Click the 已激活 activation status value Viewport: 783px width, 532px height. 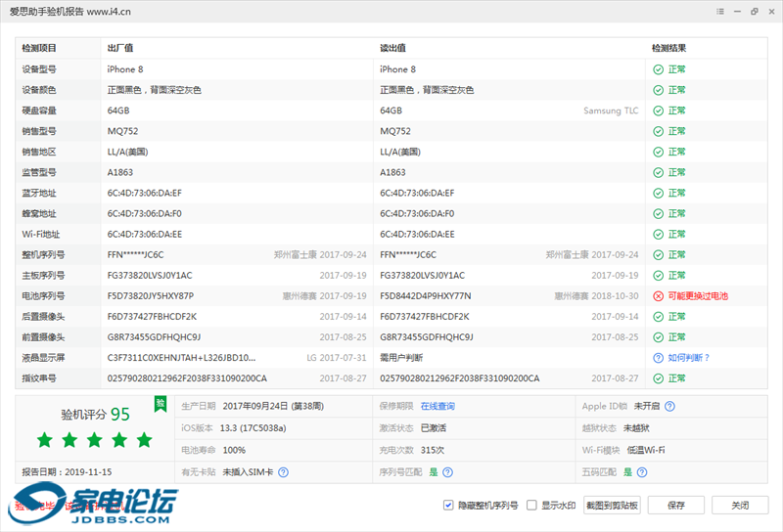[434, 428]
